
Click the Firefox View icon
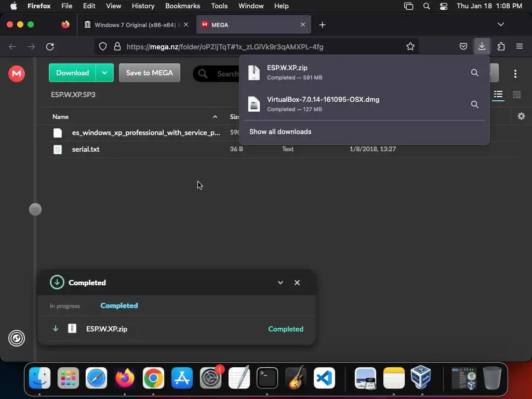click(65, 24)
